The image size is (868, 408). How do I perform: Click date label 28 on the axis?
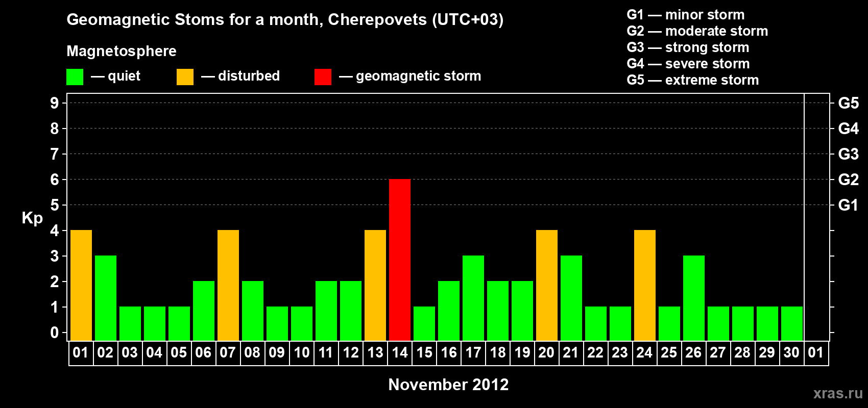point(742,353)
